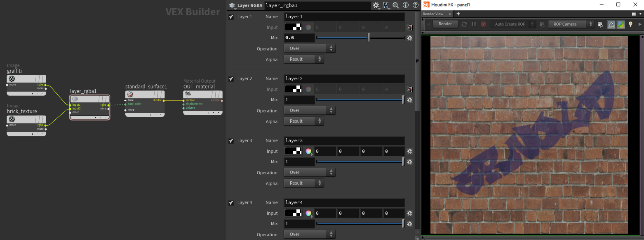Click Layer 1 input jump-to-operator icon
Screen dimensions: 644x240
(410, 28)
